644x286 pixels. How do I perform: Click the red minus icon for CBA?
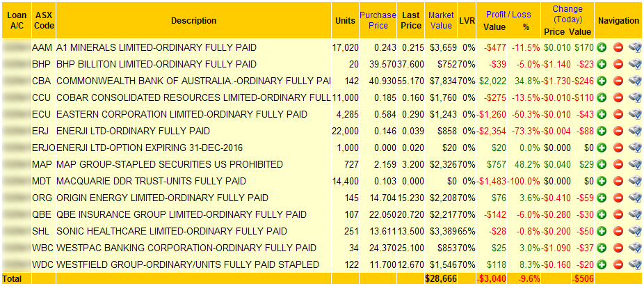click(x=618, y=81)
